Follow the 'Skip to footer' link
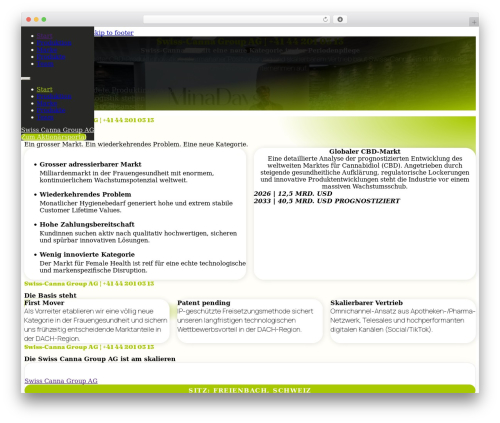The image size is (500, 423). coord(114,33)
